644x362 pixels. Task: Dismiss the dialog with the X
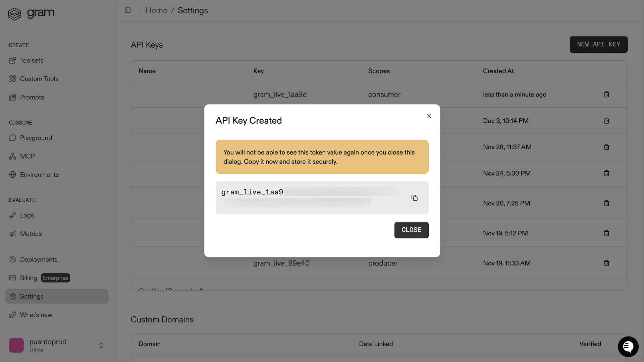coord(429,116)
